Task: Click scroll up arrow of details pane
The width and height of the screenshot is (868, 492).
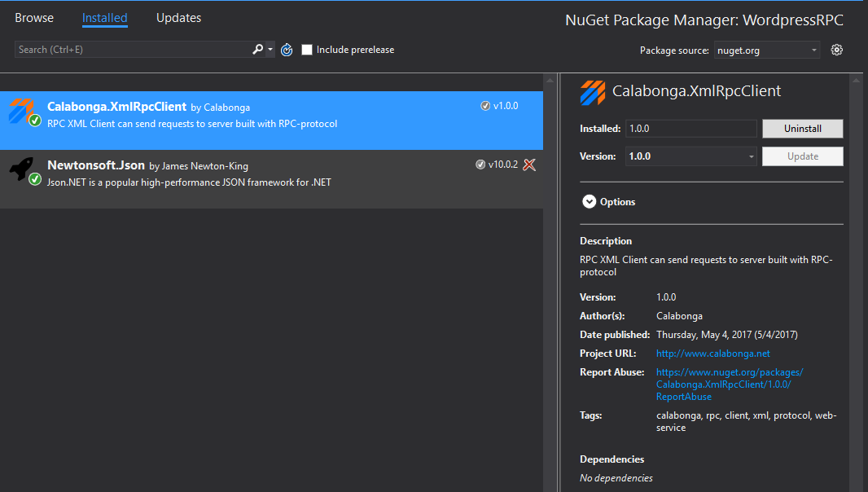Action: (856, 81)
